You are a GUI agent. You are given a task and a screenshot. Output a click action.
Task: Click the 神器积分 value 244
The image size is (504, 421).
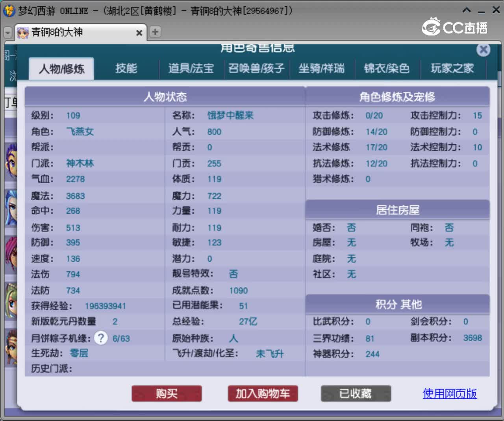click(x=372, y=354)
